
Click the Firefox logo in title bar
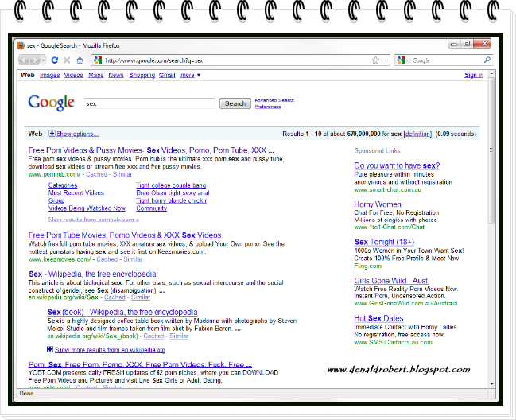click(21, 45)
